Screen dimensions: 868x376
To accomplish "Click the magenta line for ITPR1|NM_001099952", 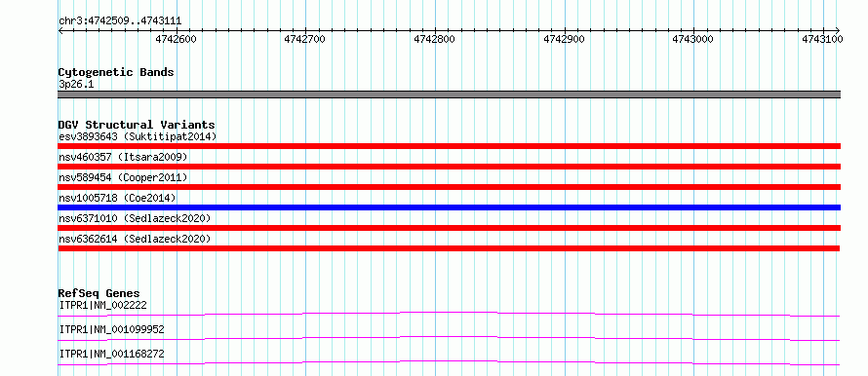I will pos(449,338).
